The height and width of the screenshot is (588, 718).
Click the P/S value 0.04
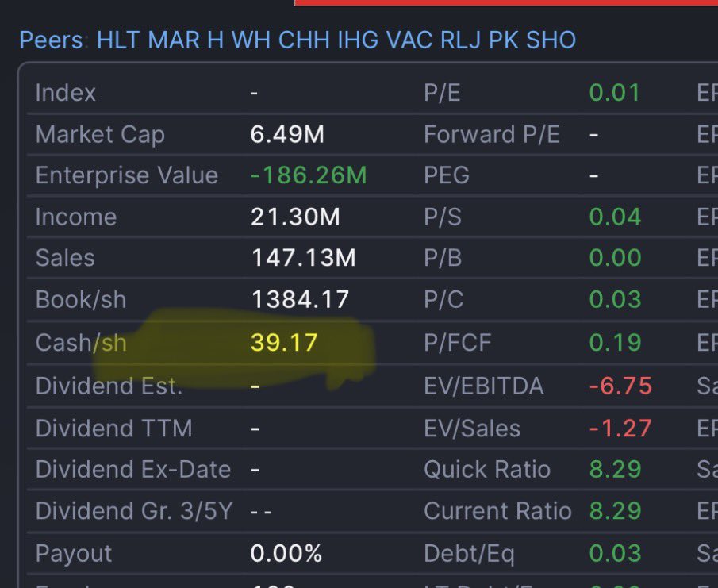click(x=615, y=217)
